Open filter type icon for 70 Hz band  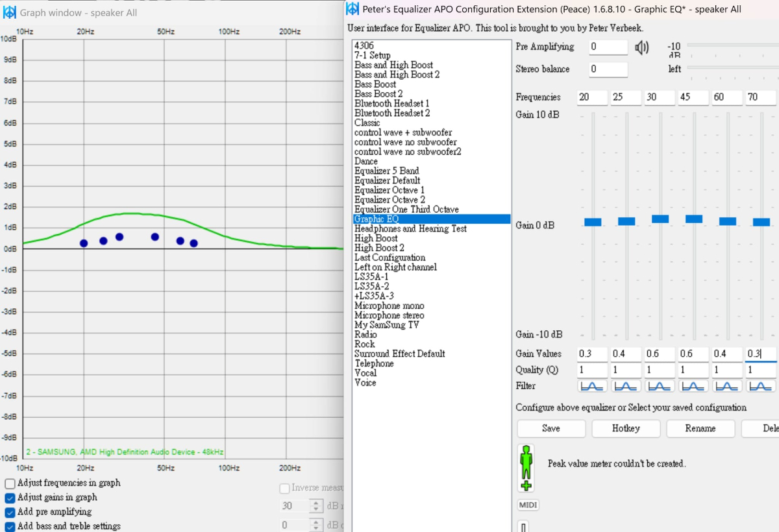[x=761, y=386]
